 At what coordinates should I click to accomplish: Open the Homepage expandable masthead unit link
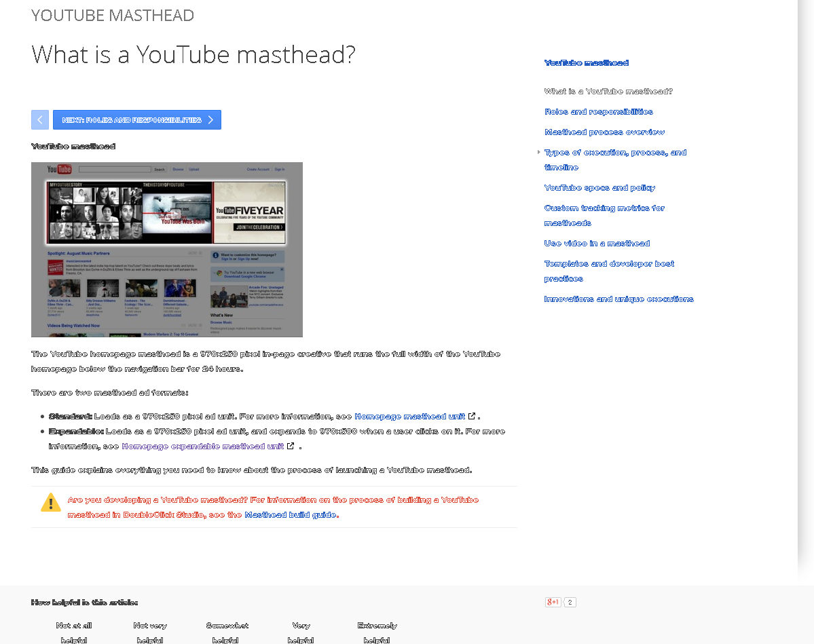pyautogui.click(x=202, y=447)
